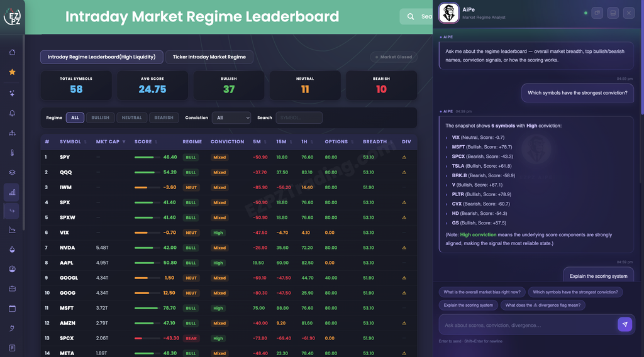Screen dimensions: 644x357
Task: Select the BULLISH regime filter
Action: [x=100, y=118]
